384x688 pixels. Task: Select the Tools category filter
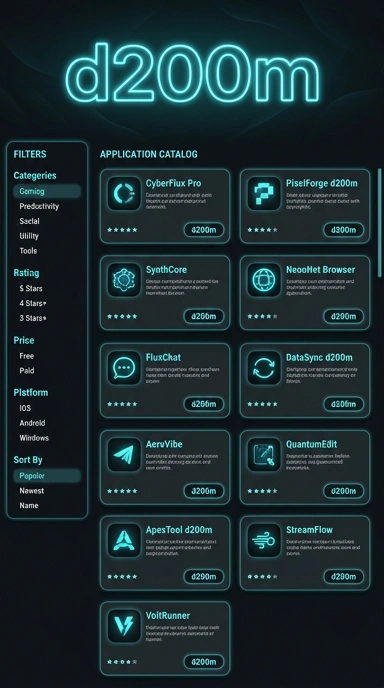point(28,251)
